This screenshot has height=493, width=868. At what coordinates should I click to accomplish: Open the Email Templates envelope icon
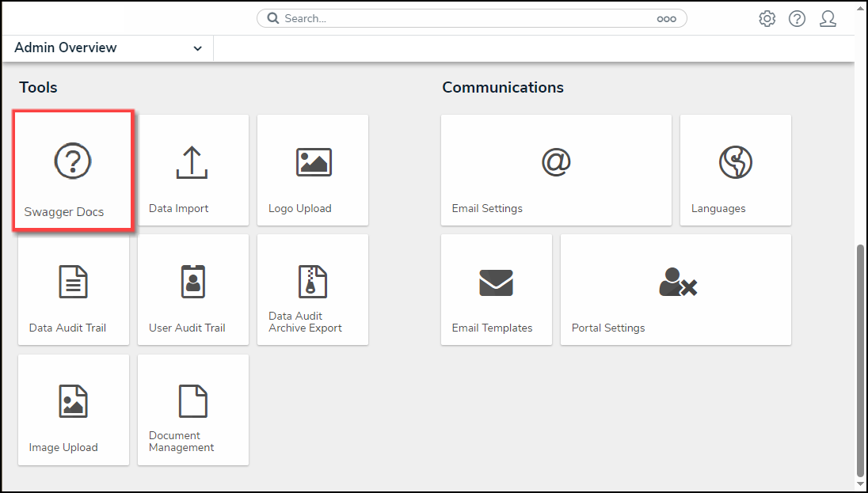pyautogui.click(x=497, y=283)
